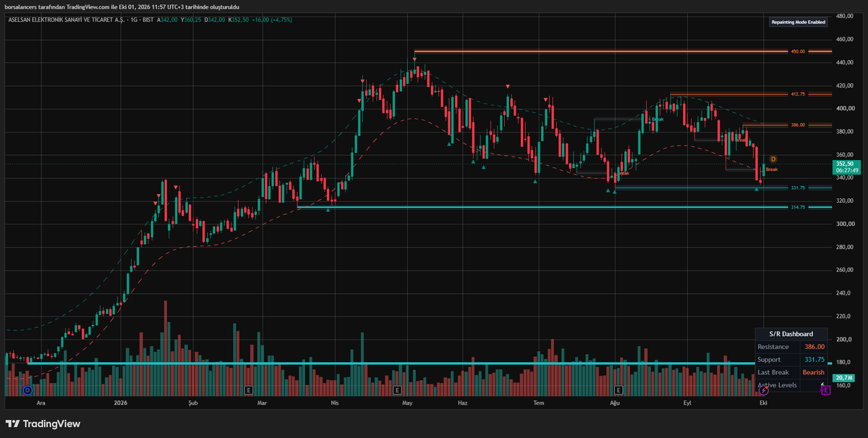
Task: Click the borsalancers attribution text
Action: point(122,6)
